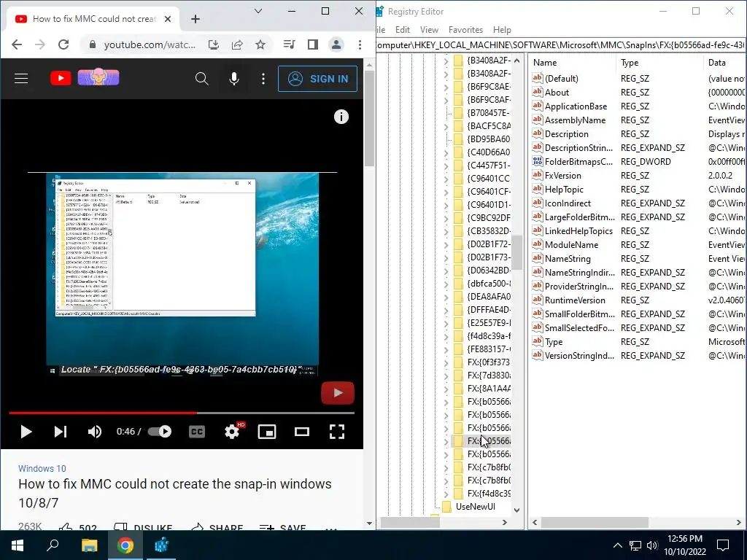Click the Chrome back arrow
This screenshot has width=747, height=560.
click(17, 44)
